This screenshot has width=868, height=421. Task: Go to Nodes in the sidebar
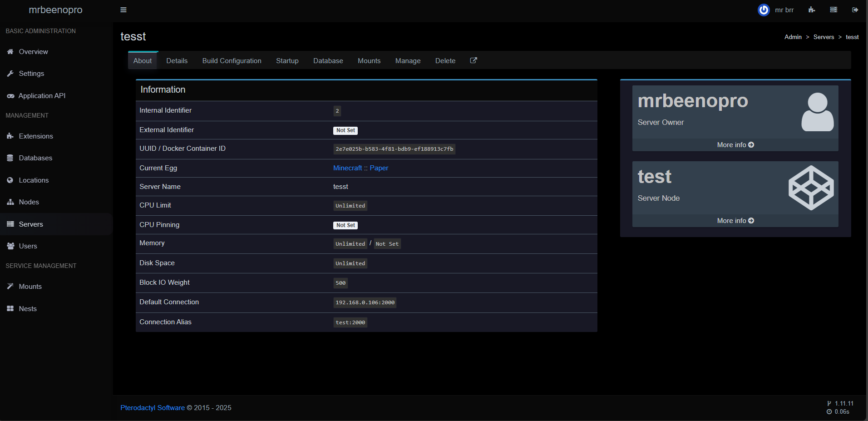pyautogui.click(x=29, y=202)
